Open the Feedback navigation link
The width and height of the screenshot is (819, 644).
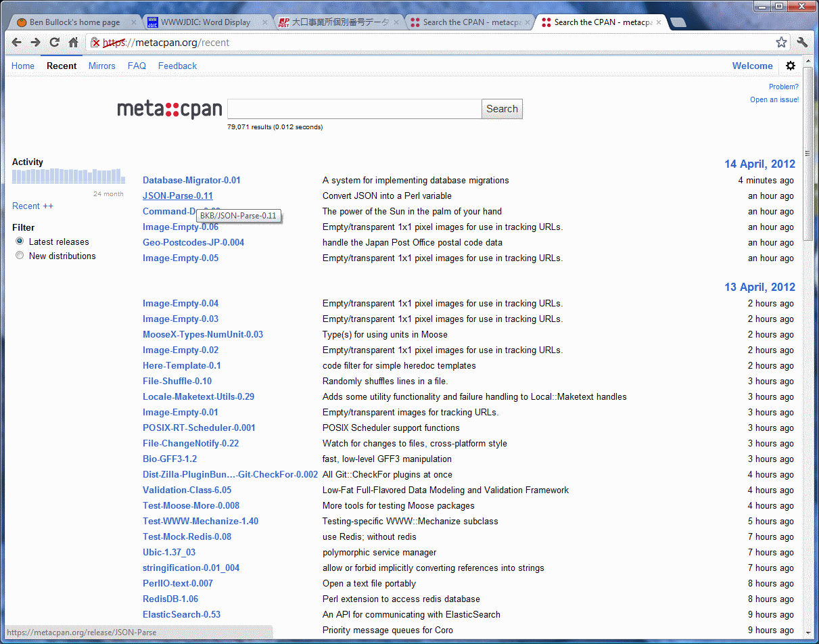point(177,66)
